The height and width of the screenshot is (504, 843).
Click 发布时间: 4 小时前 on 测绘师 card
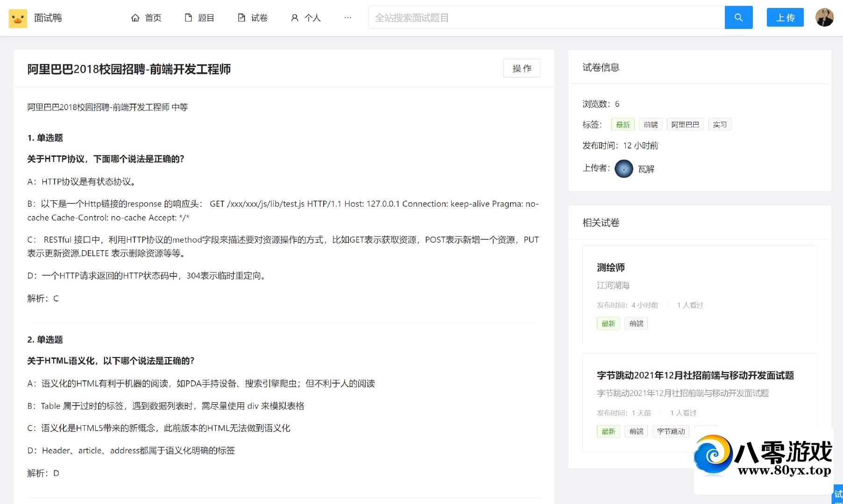(627, 305)
